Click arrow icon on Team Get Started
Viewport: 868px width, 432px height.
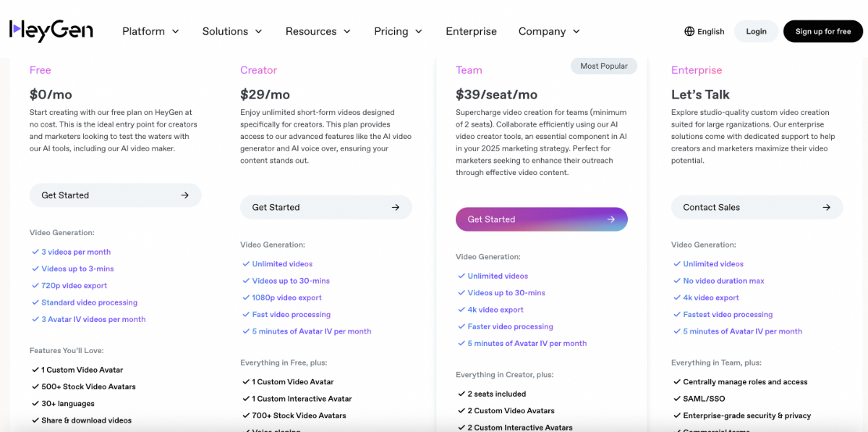(611, 219)
